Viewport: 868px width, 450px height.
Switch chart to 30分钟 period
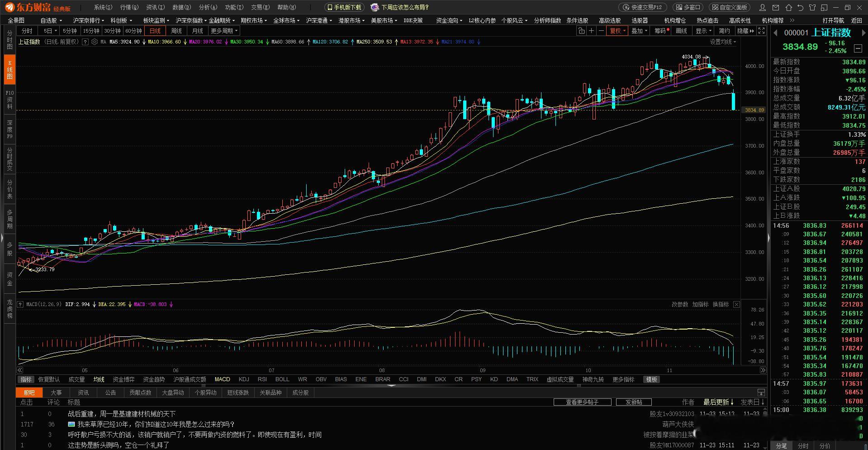[x=112, y=31]
